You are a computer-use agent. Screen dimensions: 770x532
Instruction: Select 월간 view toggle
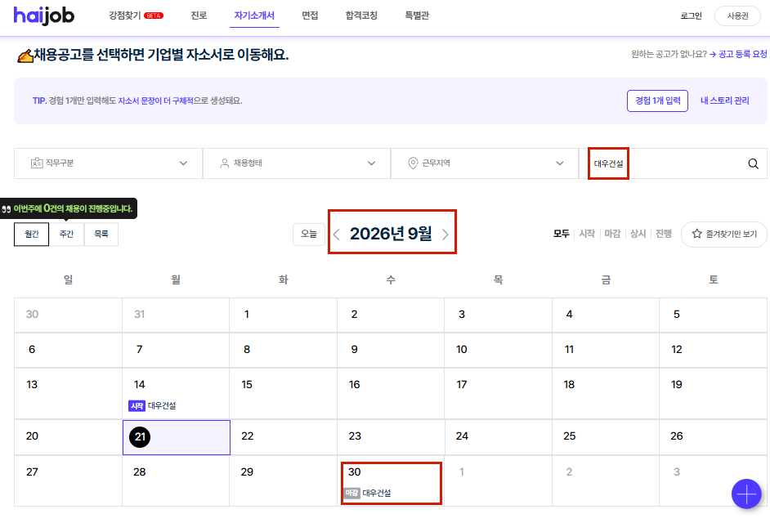point(31,234)
